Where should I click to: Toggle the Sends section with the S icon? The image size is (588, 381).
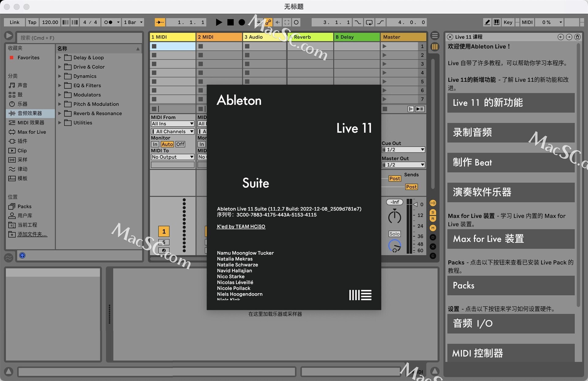pos(433,212)
